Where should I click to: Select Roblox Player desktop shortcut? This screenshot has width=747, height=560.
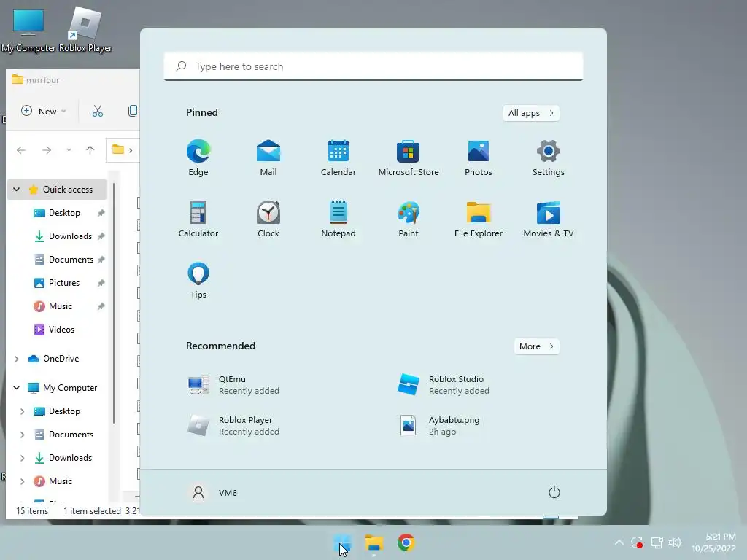[x=85, y=29]
